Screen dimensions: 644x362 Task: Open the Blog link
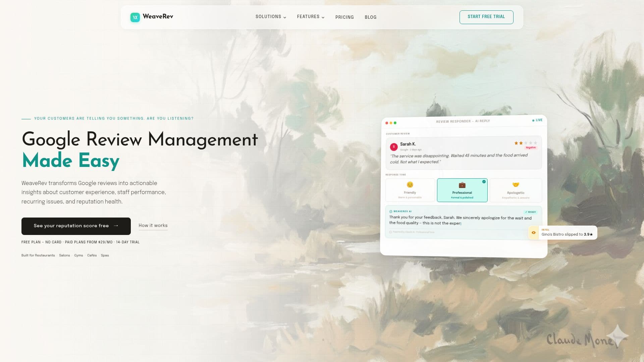(x=371, y=17)
